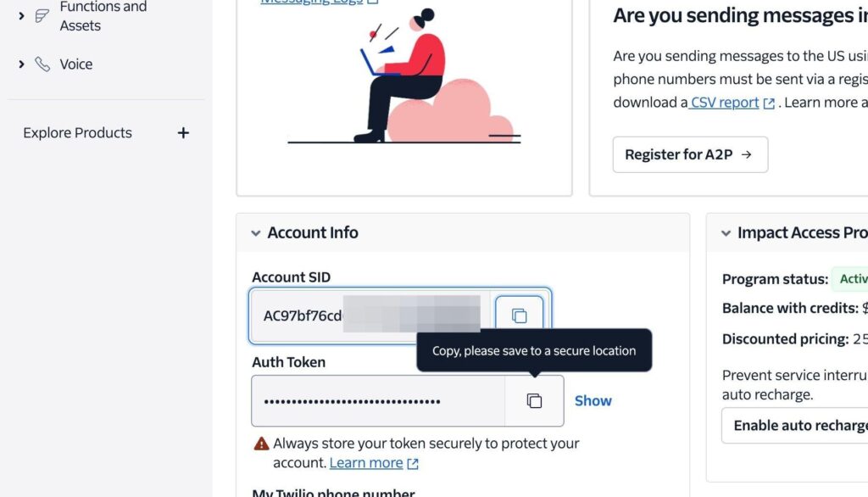Follow the Learn more link
This screenshot has width=868, height=497.
(x=366, y=463)
